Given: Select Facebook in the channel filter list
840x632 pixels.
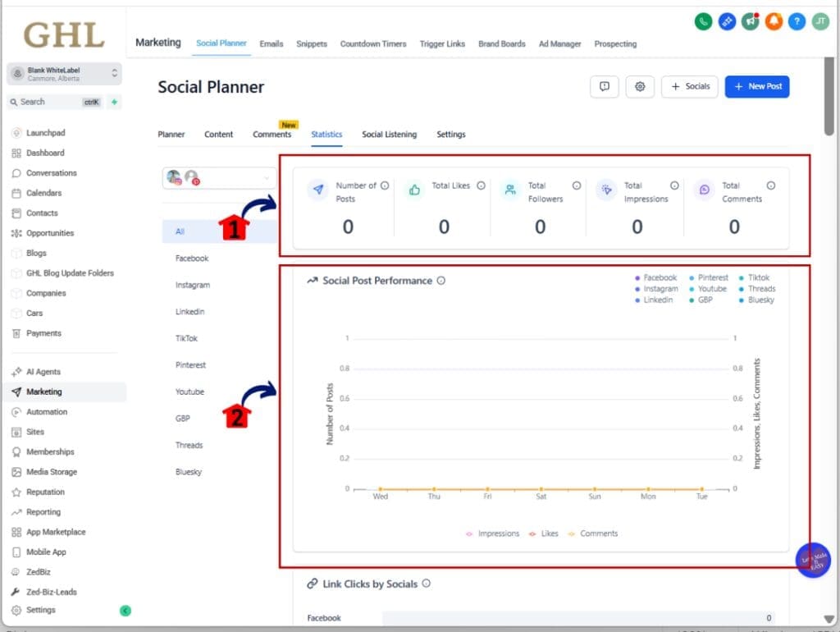Looking at the screenshot, I should [x=191, y=258].
